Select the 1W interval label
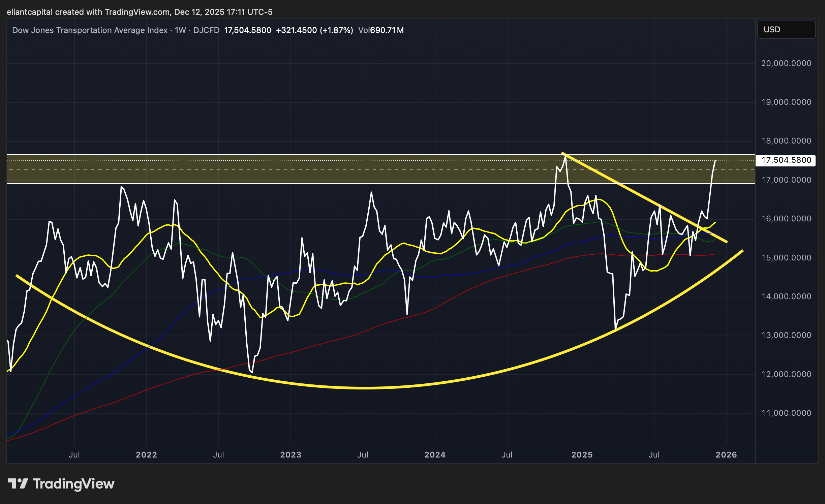Viewport: 825px width, 504px height. [180, 30]
